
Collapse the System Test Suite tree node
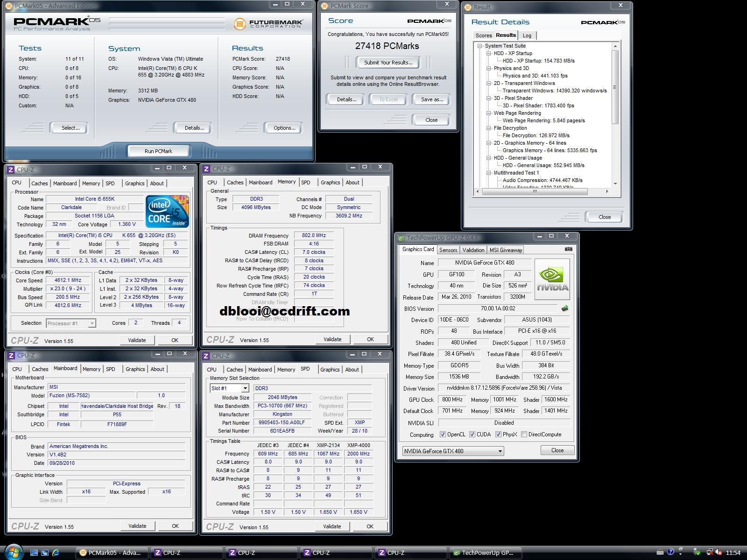480,46
